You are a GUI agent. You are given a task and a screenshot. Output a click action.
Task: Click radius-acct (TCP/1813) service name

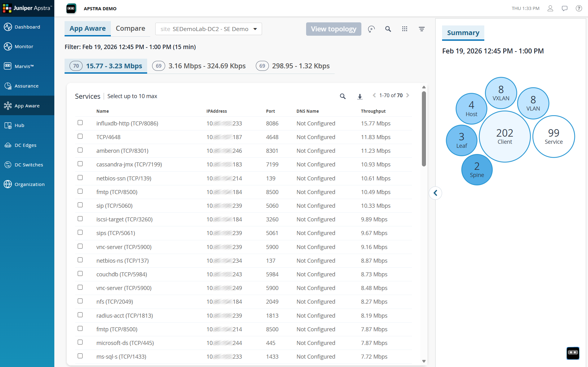[x=124, y=315]
